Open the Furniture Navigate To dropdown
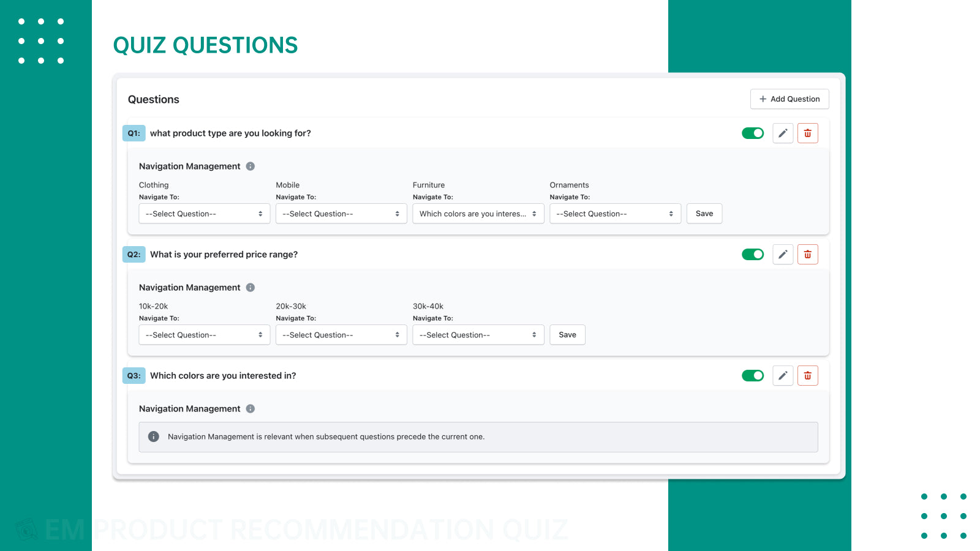Screen dimensions: 980x551 (x=478, y=213)
